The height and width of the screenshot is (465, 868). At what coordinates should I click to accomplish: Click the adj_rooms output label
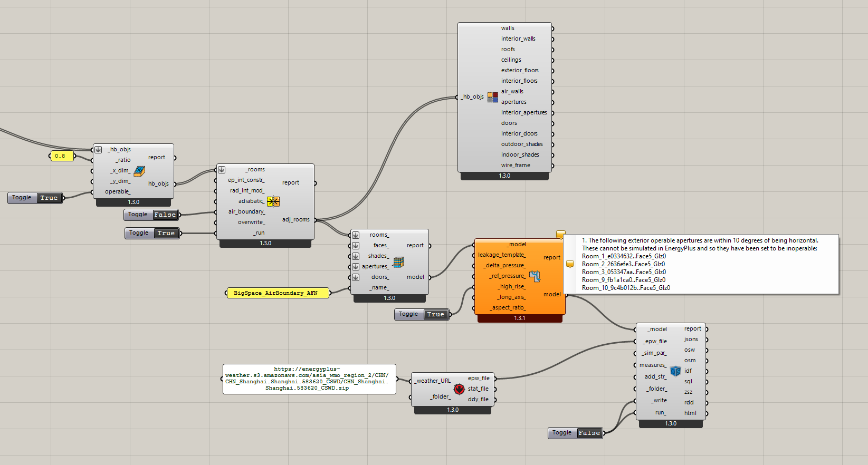pyautogui.click(x=296, y=220)
